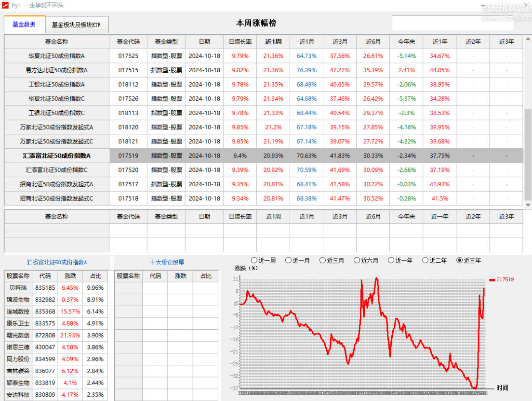Switch to the 基金数据 tab
532x401 pixels.
point(24,25)
